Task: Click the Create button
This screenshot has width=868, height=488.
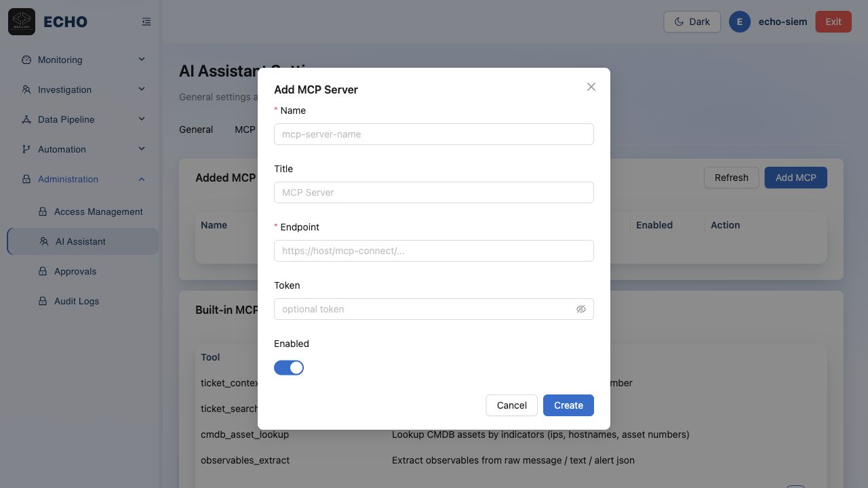Action: [x=568, y=405]
